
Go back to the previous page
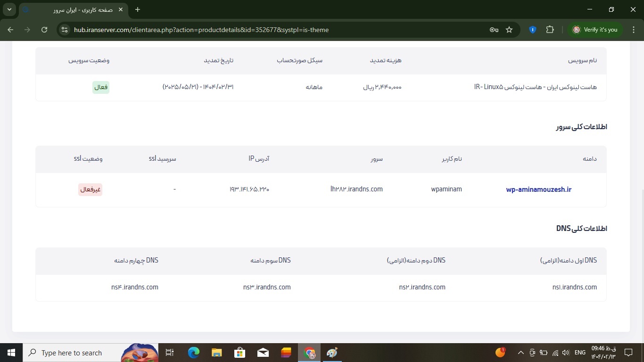pos(11,30)
